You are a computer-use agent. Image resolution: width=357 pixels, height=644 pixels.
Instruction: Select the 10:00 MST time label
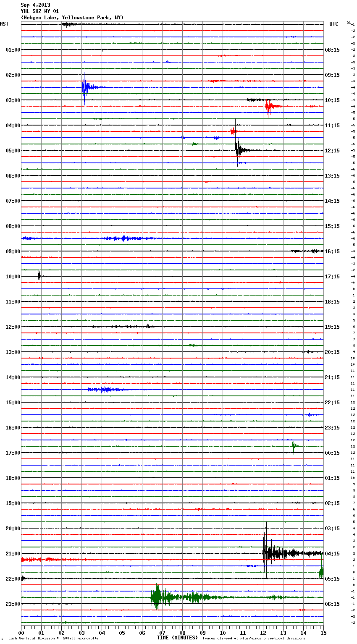pos(13,277)
